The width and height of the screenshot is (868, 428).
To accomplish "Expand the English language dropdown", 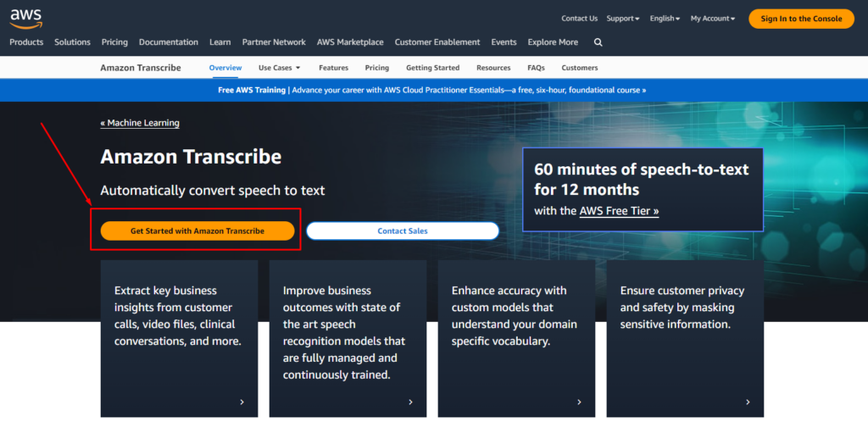I will coord(665,19).
